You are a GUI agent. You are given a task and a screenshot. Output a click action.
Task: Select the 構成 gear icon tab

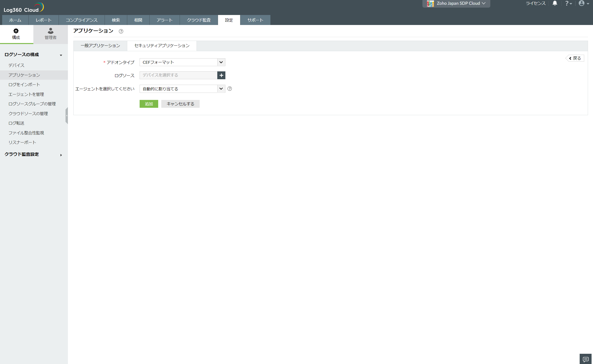point(16,34)
